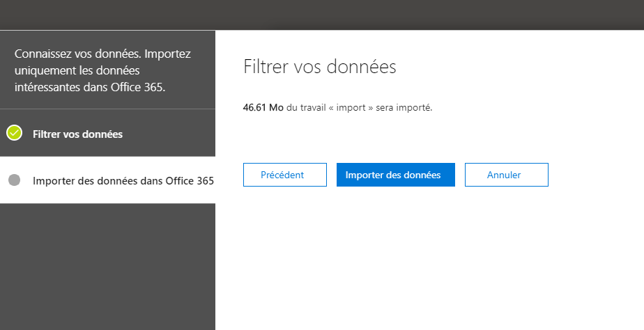Click the words du travail in the summary line
Viewport: 644px width, 330px height.
coord(306,107)
